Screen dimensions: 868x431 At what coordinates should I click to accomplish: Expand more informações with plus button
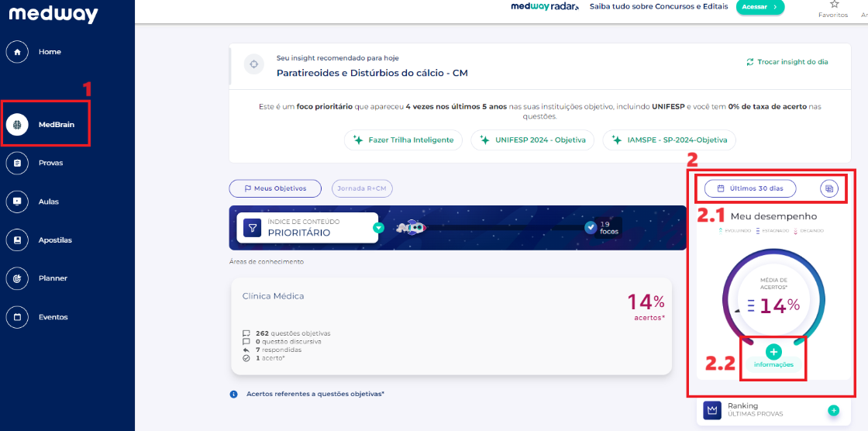[774, 351]
